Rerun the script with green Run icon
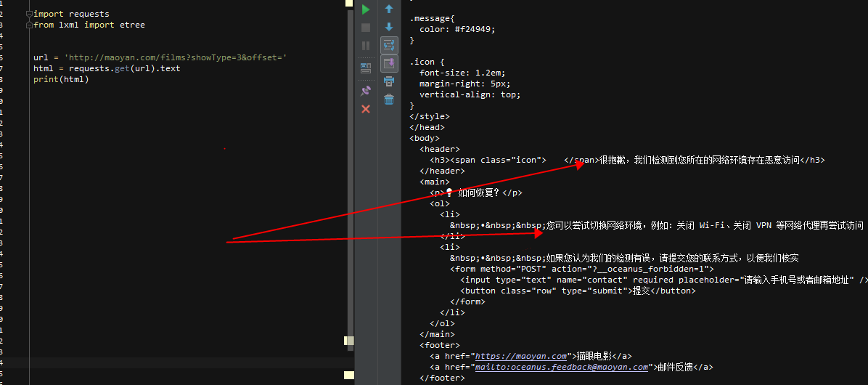Viewport: 868px width, 385px height. 365,9
